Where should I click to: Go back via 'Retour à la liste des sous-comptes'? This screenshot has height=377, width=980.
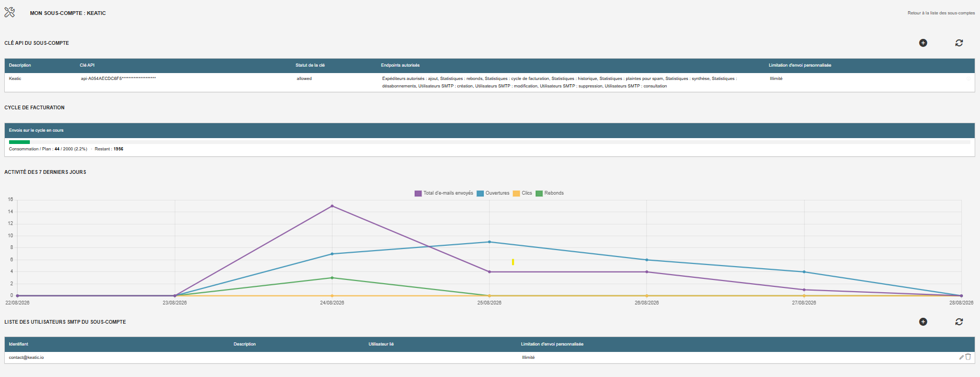point(941,13)
